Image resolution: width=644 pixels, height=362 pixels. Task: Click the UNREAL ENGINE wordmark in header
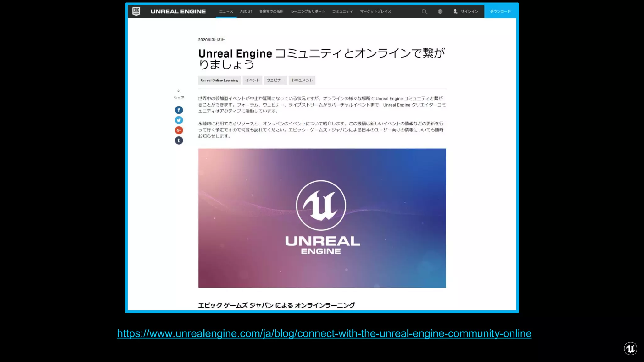point(178,11)
